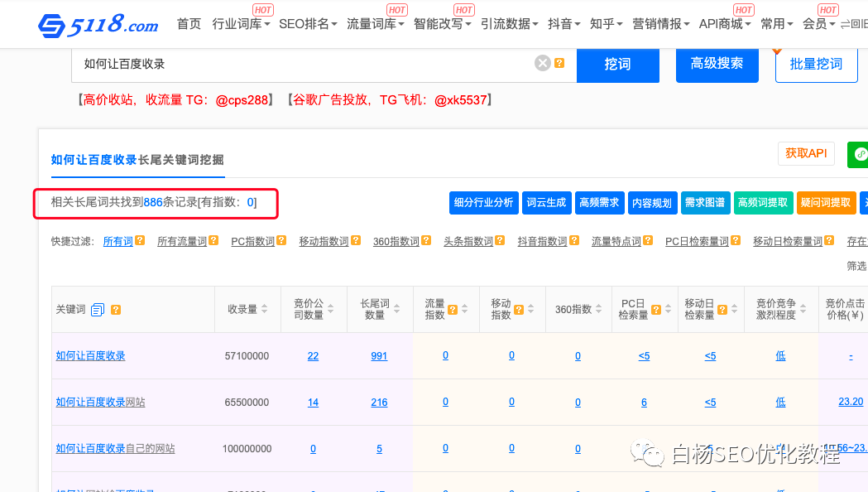Open help icon in 移动指数 header

(519, 310)
